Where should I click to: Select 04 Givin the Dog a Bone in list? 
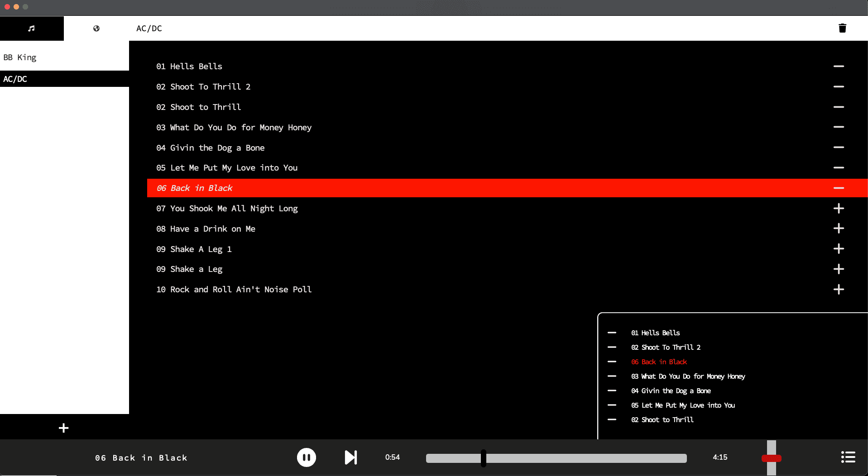[211, 148]
